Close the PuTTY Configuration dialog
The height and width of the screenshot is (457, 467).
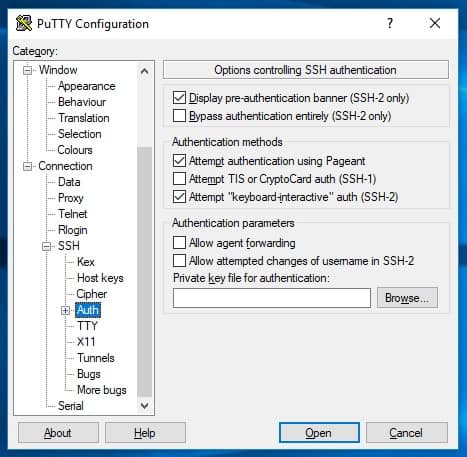[x=435, y=23]
